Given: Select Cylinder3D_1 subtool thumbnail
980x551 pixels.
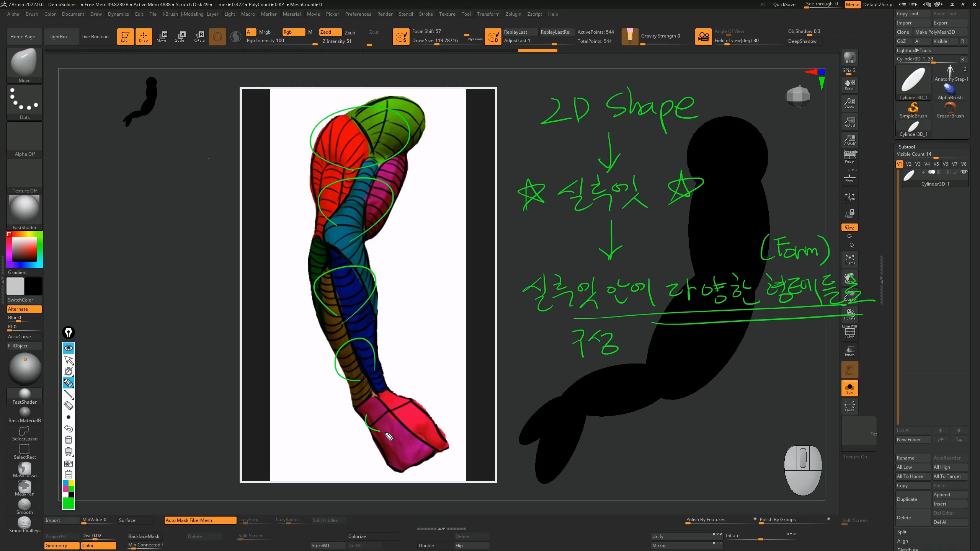Looking at the screenshot, I should click(909, 176).
